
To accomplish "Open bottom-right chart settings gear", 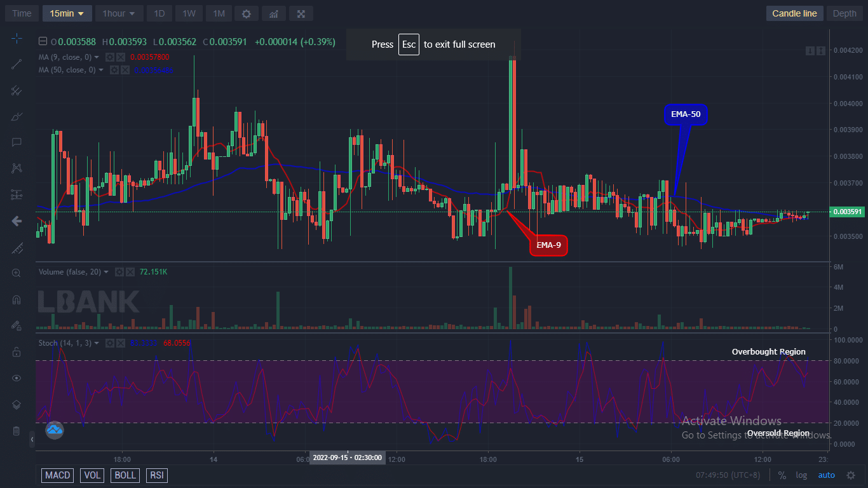I will [851, 475].
